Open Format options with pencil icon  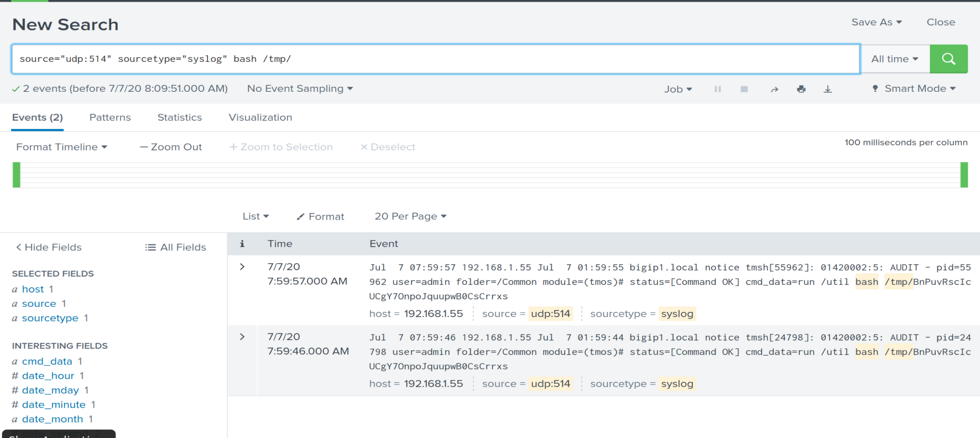pos(320,216)
